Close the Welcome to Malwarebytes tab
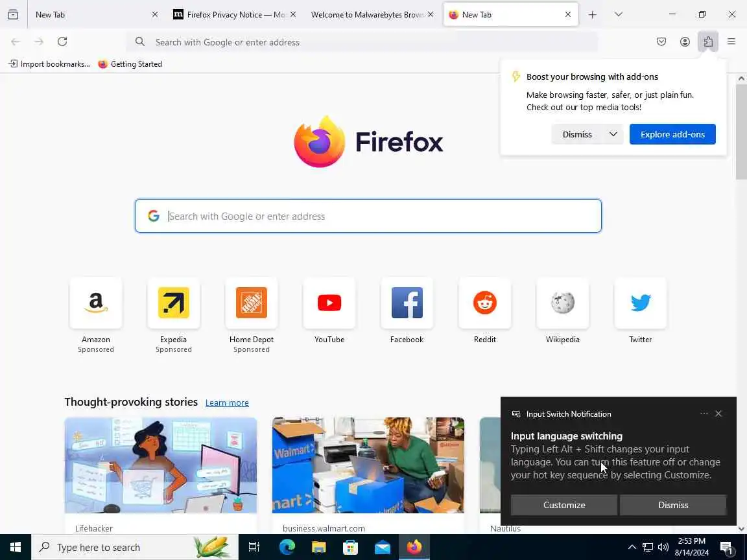This screenshot has width=747, height=560. coord(431,15)
